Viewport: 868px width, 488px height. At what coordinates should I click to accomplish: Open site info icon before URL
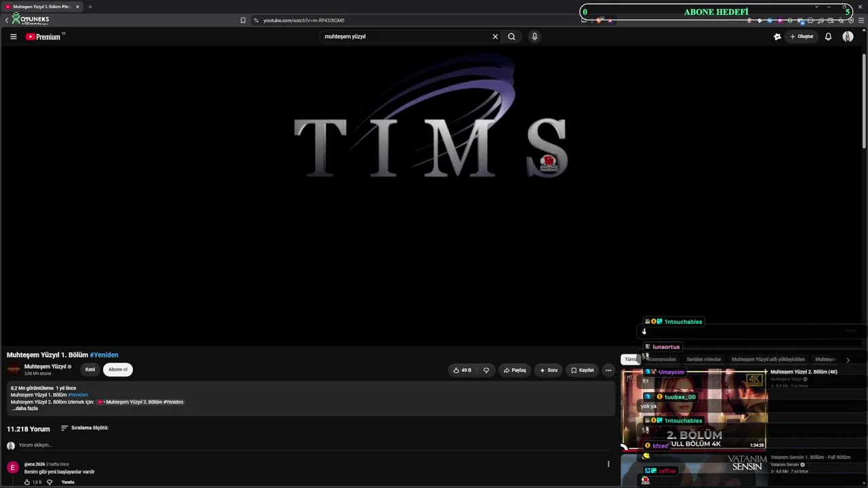point(256,20)
